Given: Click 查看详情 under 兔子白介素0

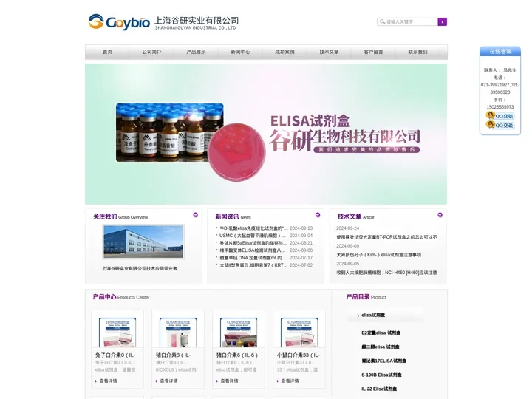Looking at the screenshot, I should [106, 381].
